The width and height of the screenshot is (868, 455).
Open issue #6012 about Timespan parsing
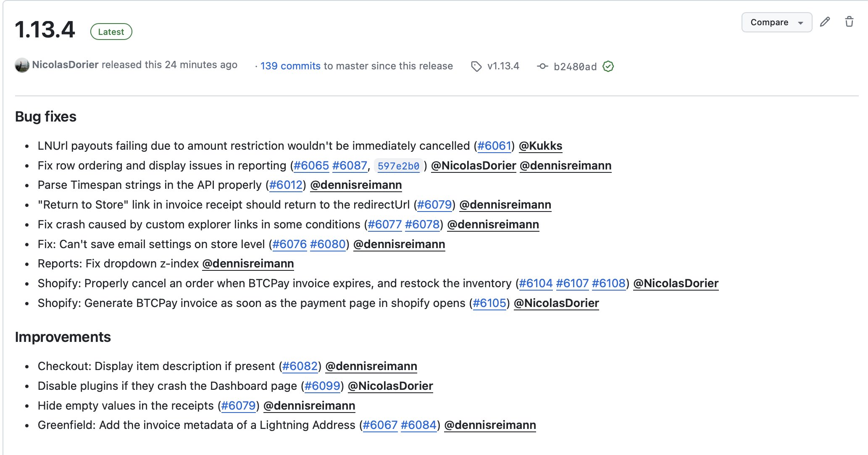[286, 185]
